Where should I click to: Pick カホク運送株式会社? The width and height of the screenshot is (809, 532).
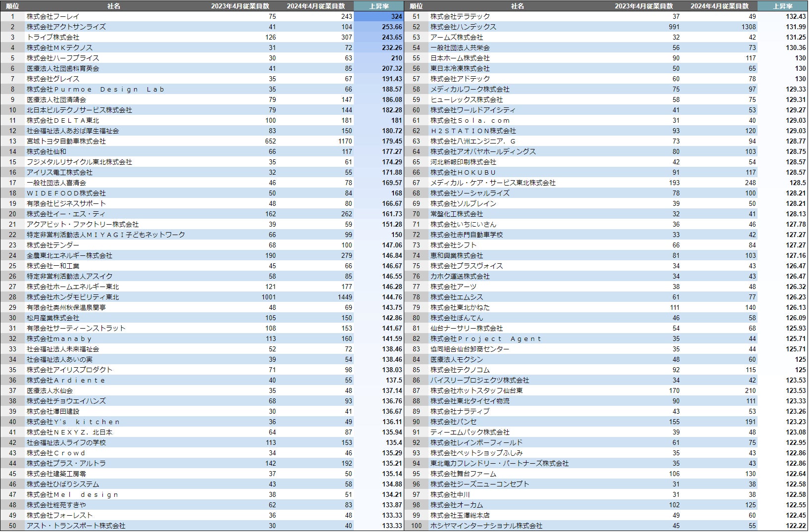pyautogui.click(x=460, y=276)
